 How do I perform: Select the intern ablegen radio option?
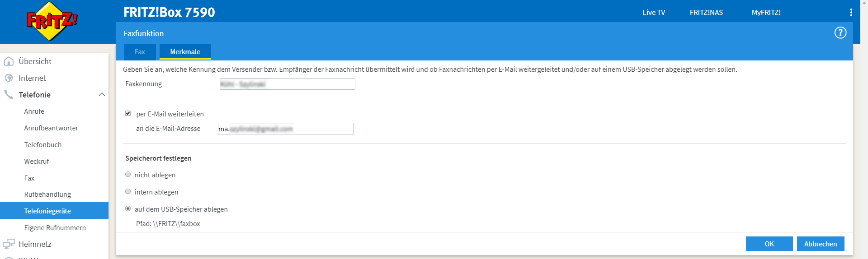click(x=128, y=192)
